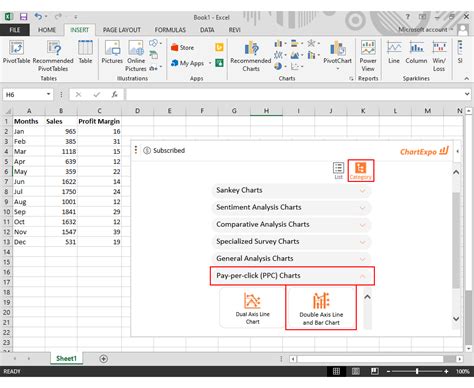The width and height of the screenshot is (474, 388).
Task: Collapse Pay-per-click (PPC) Charts category
Action: [292, 276]
